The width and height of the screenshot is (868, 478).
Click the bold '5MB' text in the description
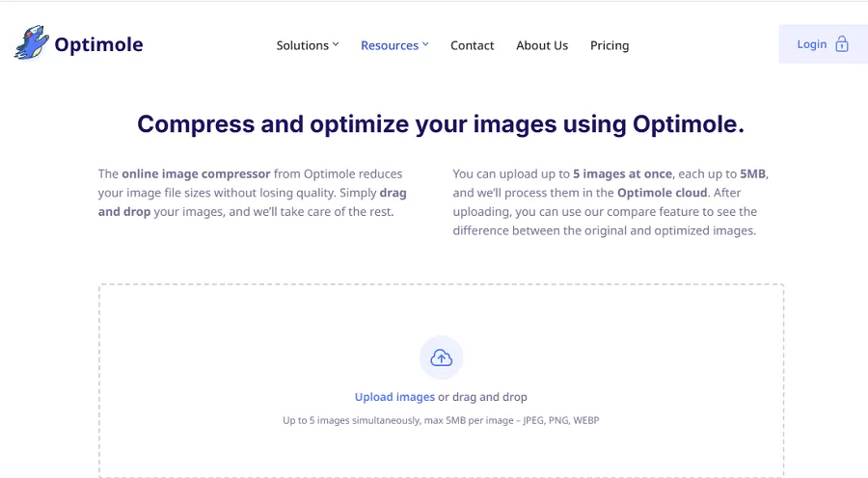(753, 173)
